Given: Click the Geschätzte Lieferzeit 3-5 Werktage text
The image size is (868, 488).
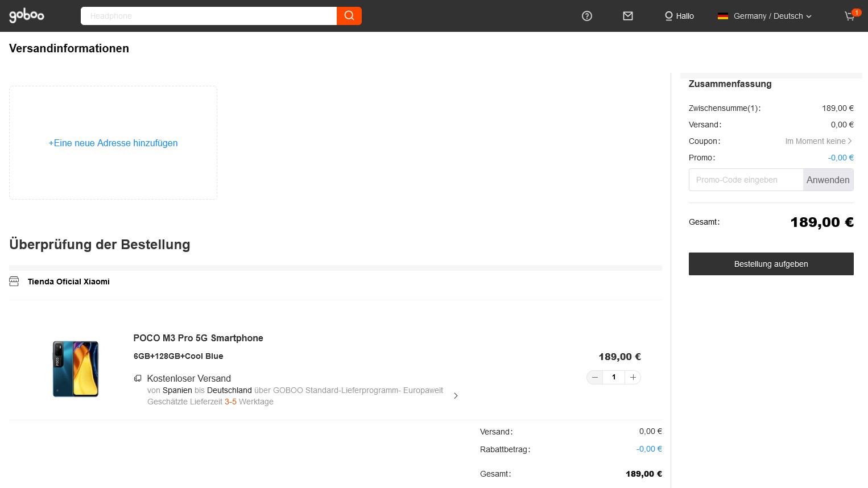Looking at the screenshot, I should (x=210, y=402).
